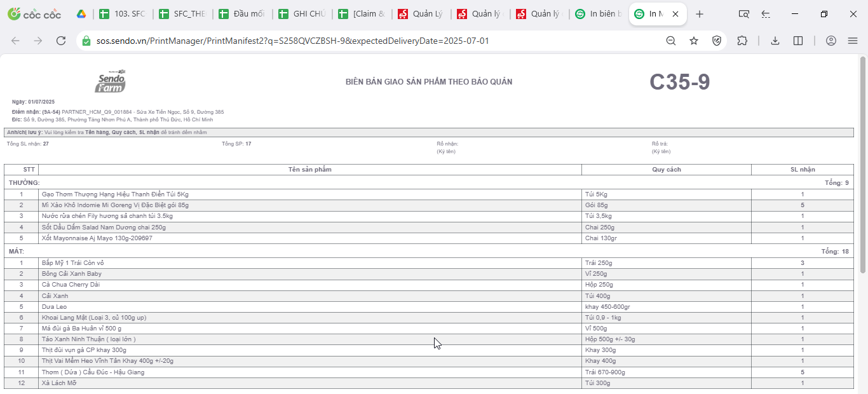
Task: Select product name 'Cải Xanh'
Action: (x=55, y=296)
